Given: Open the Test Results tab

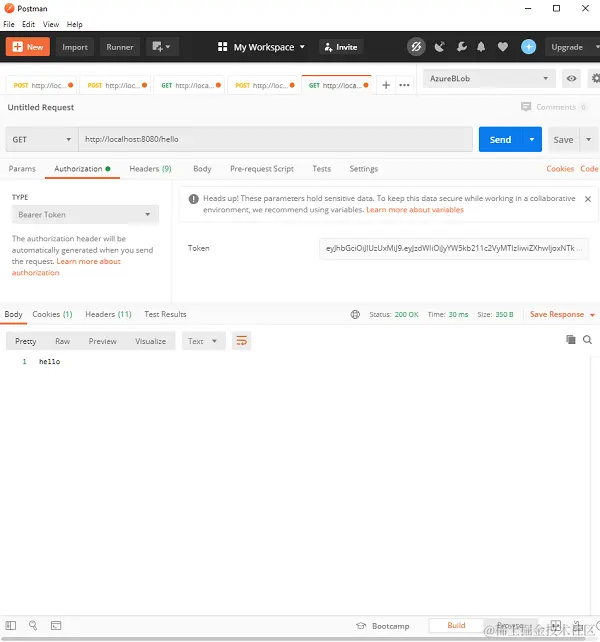Looking at the screenshot, I should [x=165, y=314].
